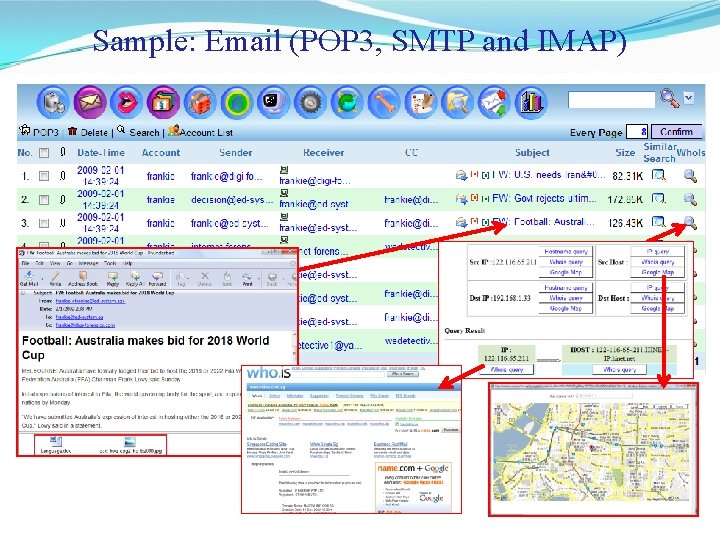Open subject FW: U.S. needs Iran email
This screenshot has height=540, width=720.
tap(549, 175)
